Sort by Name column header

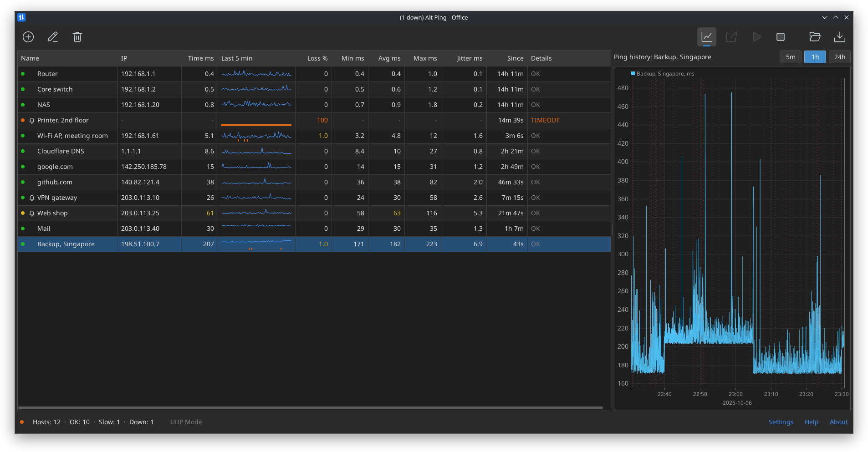67,58
